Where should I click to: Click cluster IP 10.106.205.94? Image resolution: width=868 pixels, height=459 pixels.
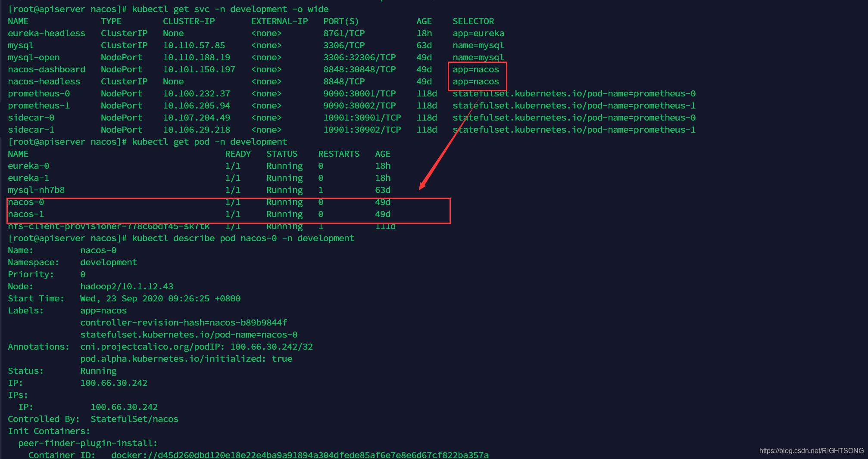click(197, 105)
